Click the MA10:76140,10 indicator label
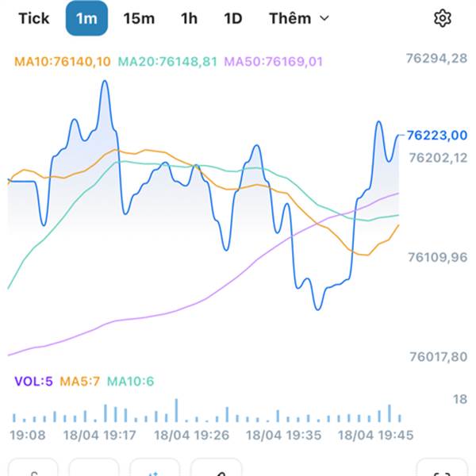 pos(62,61)
